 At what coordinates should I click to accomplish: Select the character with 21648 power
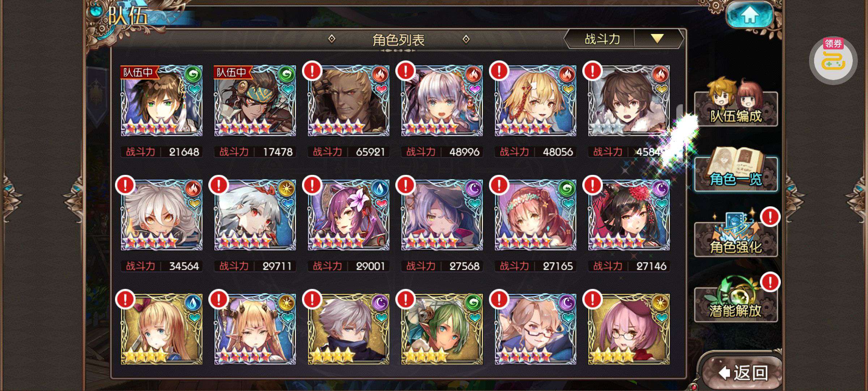pos(162,101)
